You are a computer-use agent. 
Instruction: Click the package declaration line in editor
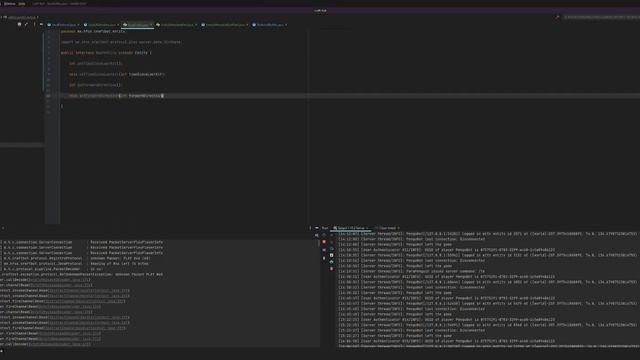click(93, 31)
